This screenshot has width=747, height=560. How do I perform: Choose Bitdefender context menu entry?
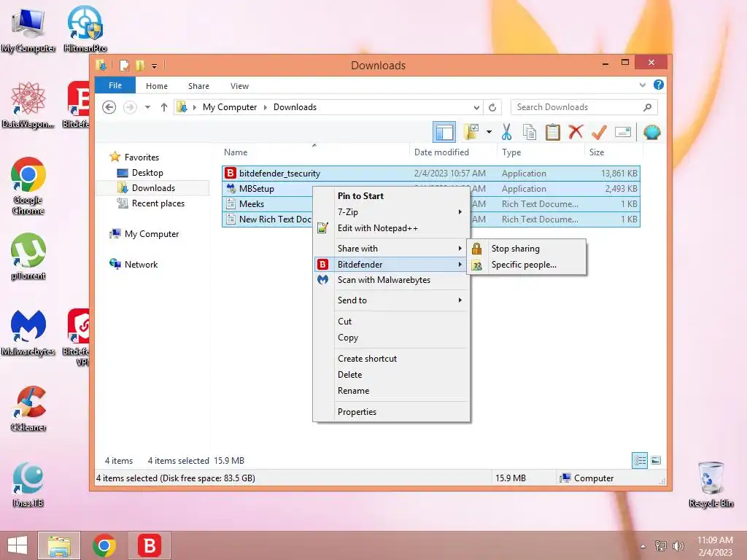click(x=392, y=264)
